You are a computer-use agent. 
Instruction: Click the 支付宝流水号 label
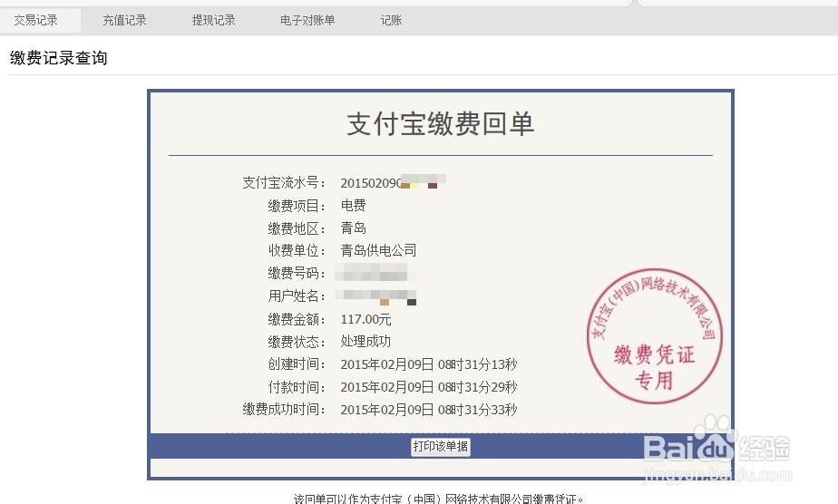point(284,182)
